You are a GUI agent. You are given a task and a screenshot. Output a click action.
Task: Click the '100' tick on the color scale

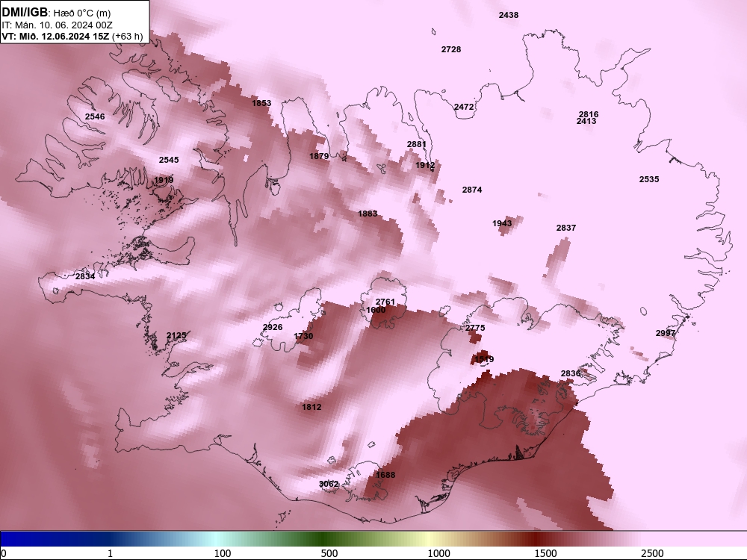[x=223, y=553]
